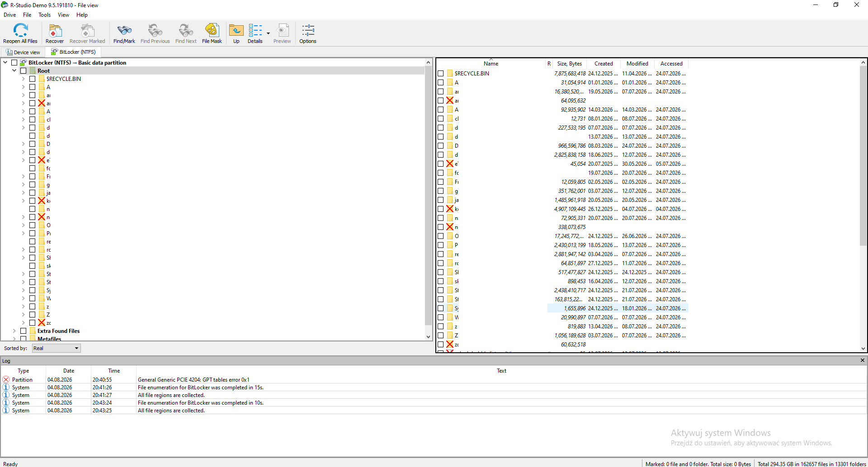868x467 pixels.
Task: Click the Reopen All Files icon
Action: click(20, 30)
